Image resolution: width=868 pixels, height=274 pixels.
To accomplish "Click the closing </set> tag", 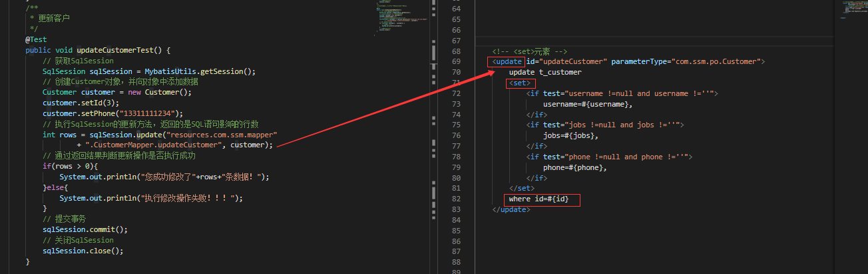I will 522,188.
